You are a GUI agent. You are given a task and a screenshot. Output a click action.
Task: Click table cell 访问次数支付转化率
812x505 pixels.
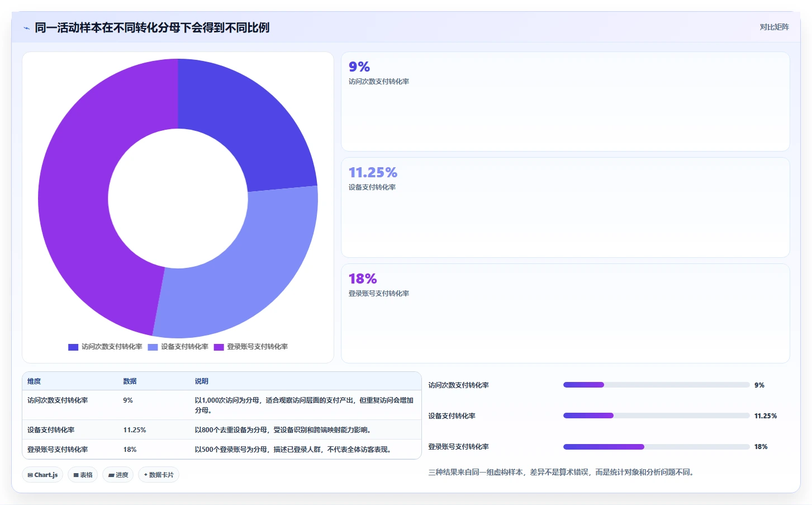[58, 400]
